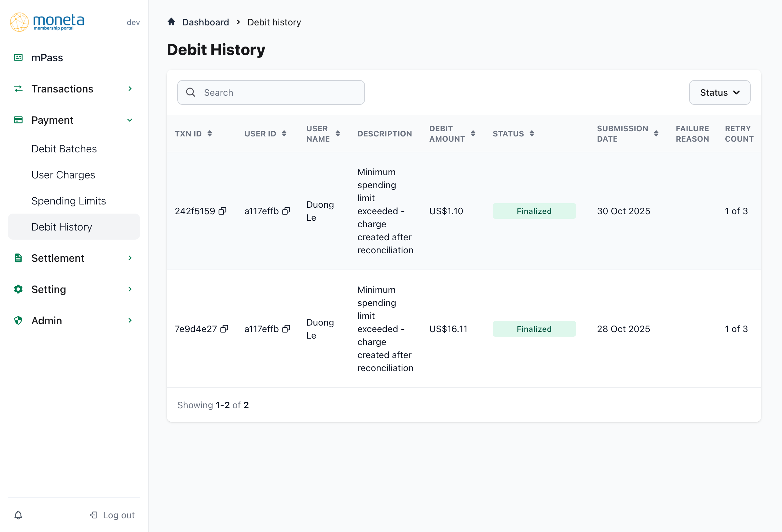782x532 pixels.
Task: Click the Payment card icon
Action: (18, 120)
